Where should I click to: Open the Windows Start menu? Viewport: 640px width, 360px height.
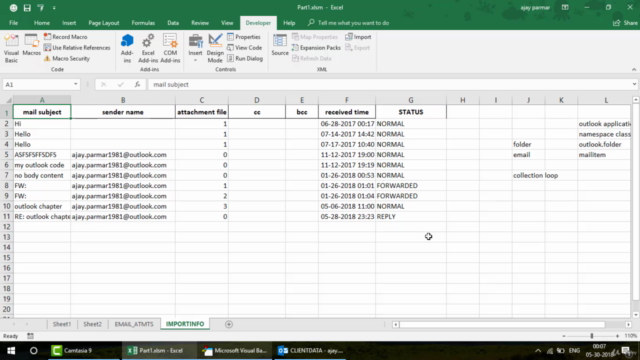click(11, 351)
